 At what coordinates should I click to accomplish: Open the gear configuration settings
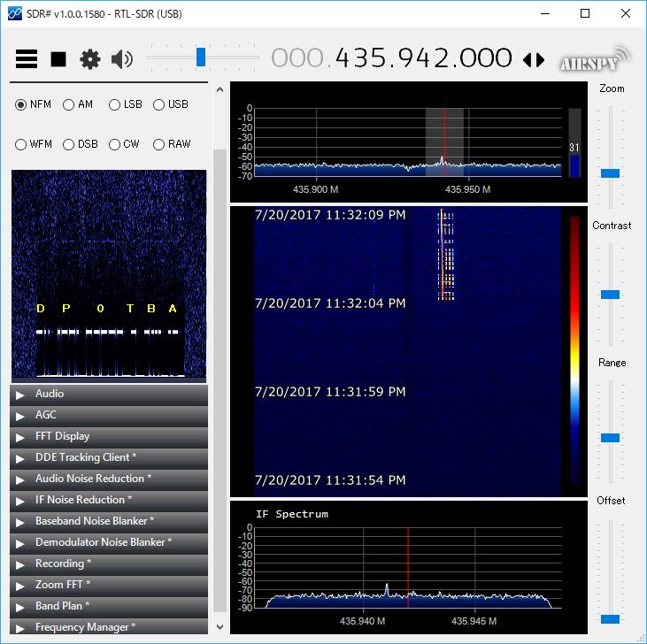89,59
